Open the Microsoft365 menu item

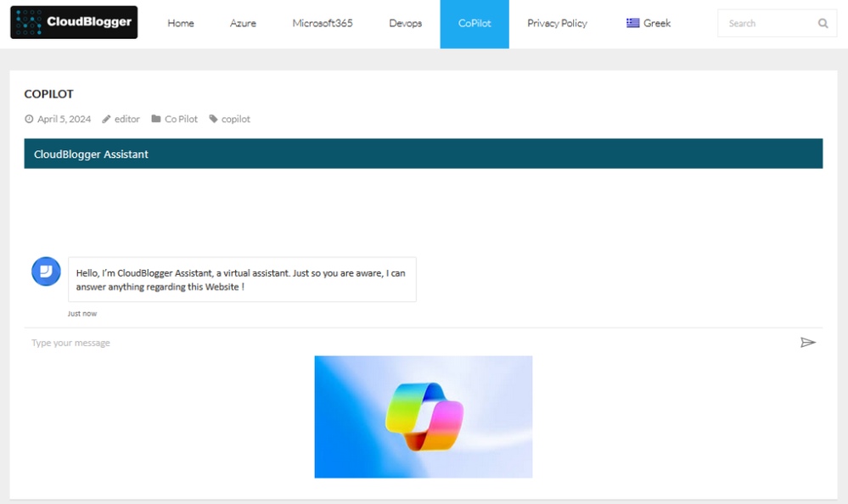point(323,23)
